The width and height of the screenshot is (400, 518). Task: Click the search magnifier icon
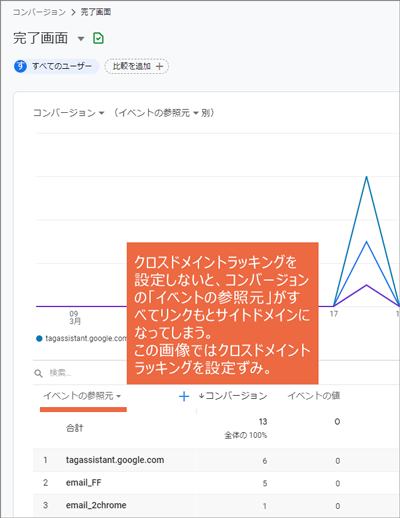pyautogui.click(x=38, y=373)
